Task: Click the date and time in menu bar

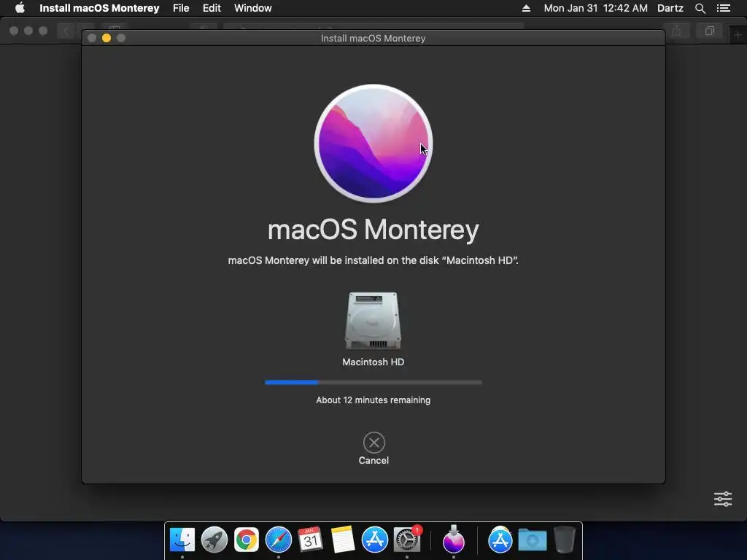Action: coord(595,8)
